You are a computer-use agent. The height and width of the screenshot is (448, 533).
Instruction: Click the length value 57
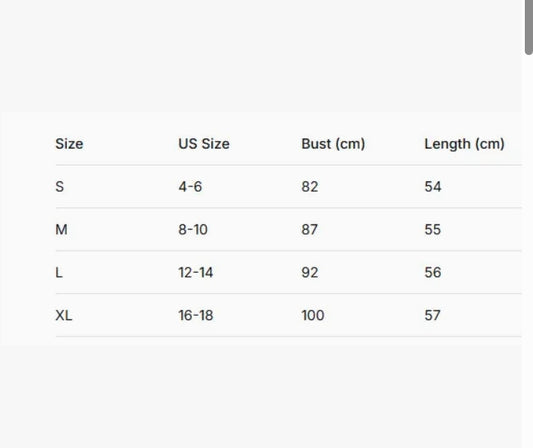click(432, 315)
